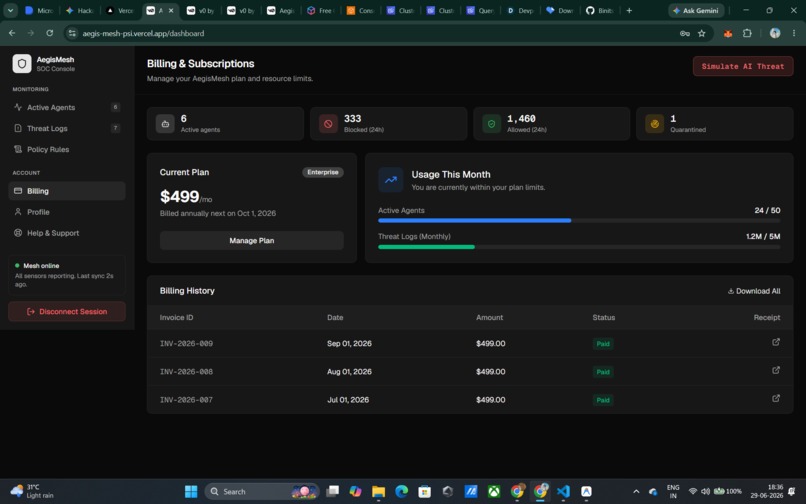Viewport: 806px width, 504px height.
Task: Click the Active Agents count badge 6
Action: point(115,107)
